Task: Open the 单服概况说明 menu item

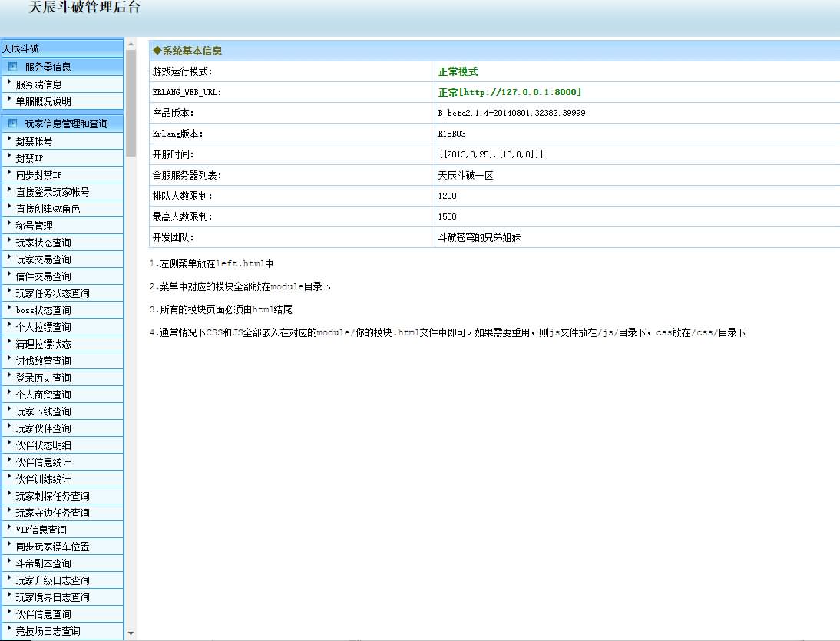Action: point(43,101)
